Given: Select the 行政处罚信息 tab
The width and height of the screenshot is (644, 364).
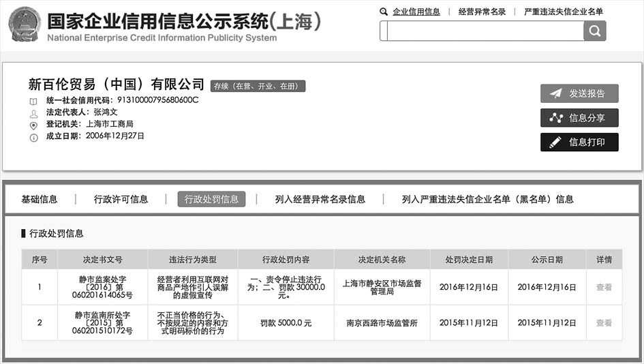Looking at the screenshot, I should [x=211, y=199].
